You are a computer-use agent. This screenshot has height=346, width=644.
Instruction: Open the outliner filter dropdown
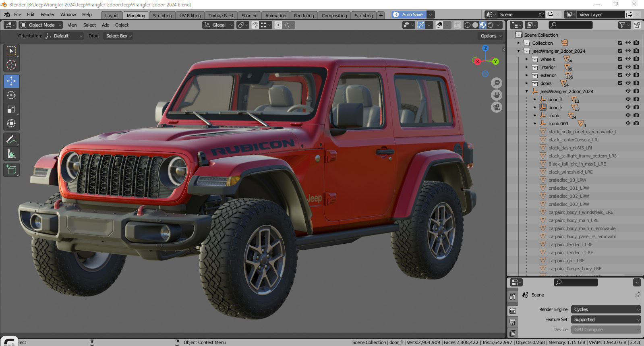pos(624,25)
